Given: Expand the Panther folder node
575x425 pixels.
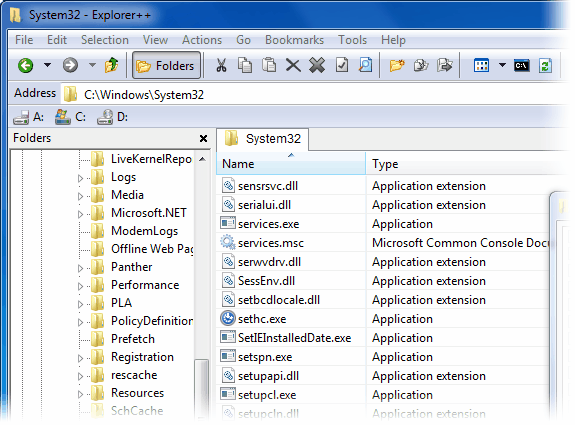Looking at the screenshot, I should [80, 268].
